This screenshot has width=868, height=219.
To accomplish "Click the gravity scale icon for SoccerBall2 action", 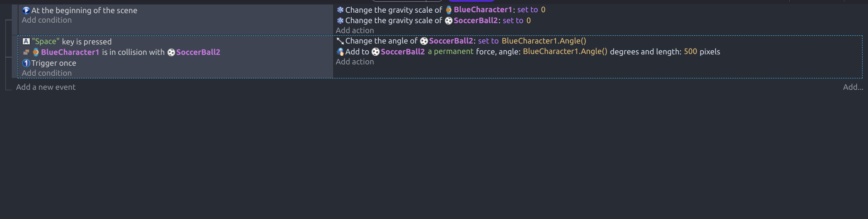I will click(340, 21).
